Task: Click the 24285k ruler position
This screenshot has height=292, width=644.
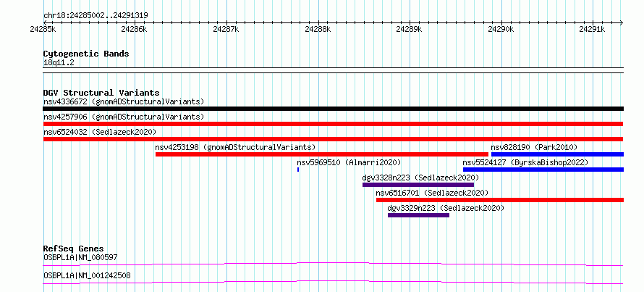Action: [x=43, y=30]
